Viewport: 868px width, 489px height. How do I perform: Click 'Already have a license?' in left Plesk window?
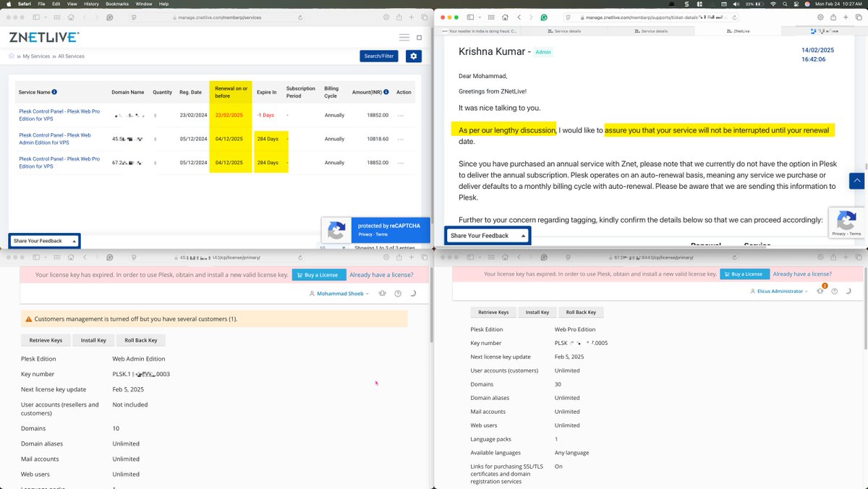(x=381, y=275)
